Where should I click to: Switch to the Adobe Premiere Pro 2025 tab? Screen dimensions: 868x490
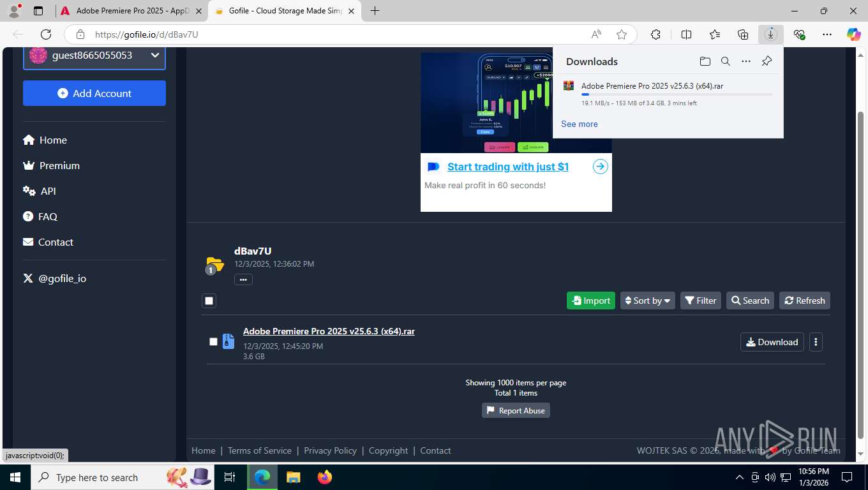click(x=132, y=11)
